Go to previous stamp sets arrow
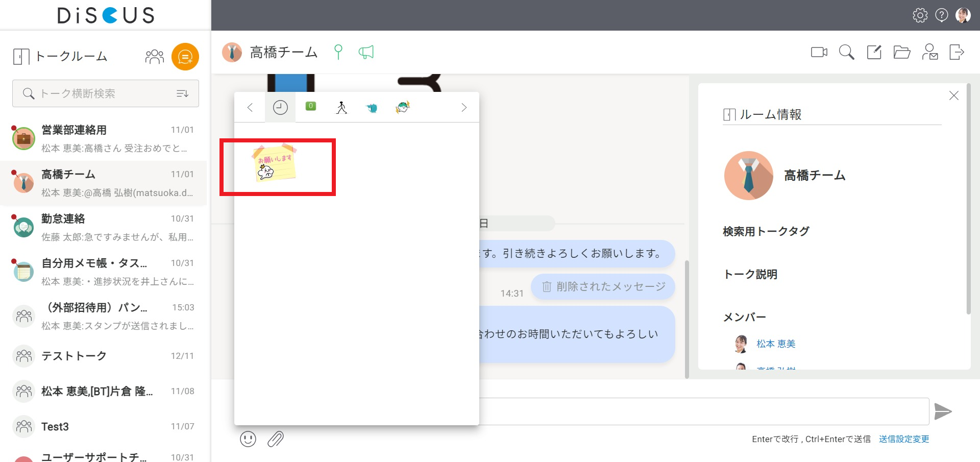The image size is (980, 462). (x=250, y=107)
